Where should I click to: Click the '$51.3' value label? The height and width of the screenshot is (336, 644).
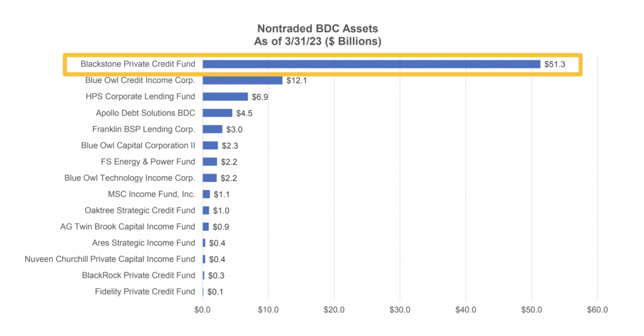[x=555, y=64]
